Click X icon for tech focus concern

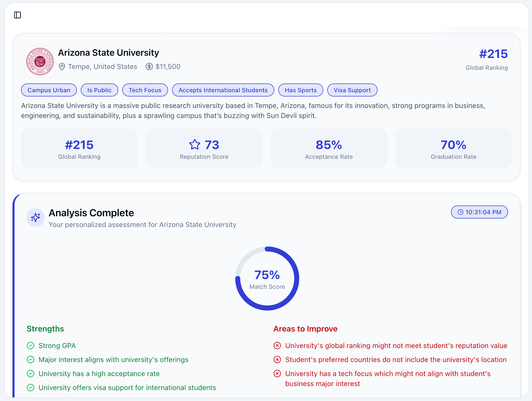click(277, 374)
